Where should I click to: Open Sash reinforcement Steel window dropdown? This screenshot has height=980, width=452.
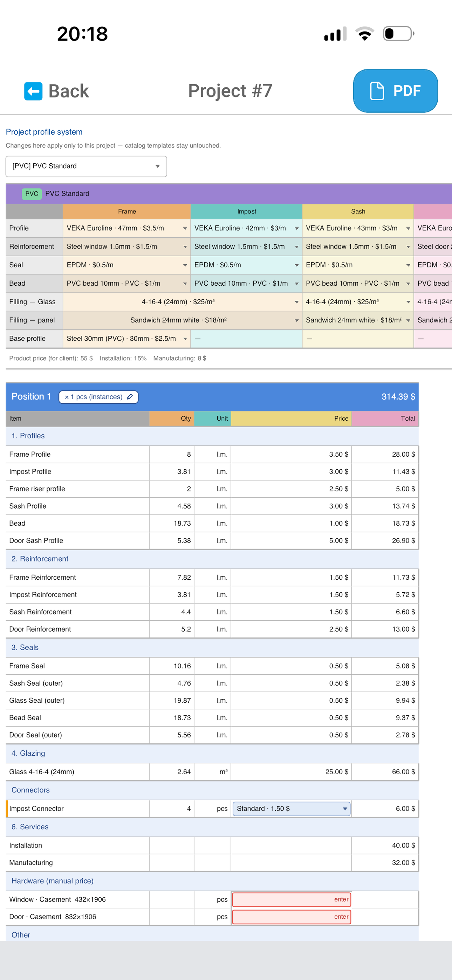pos(358,246)
